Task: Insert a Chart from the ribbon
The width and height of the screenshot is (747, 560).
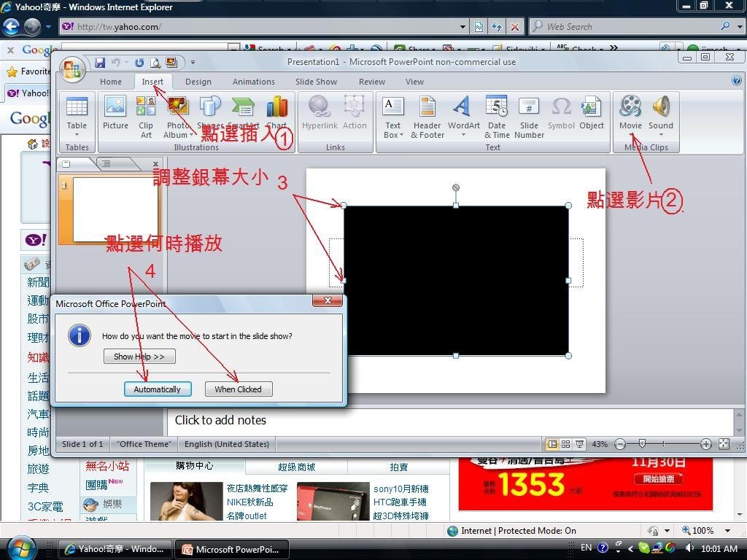Action: tap(276, 112)
